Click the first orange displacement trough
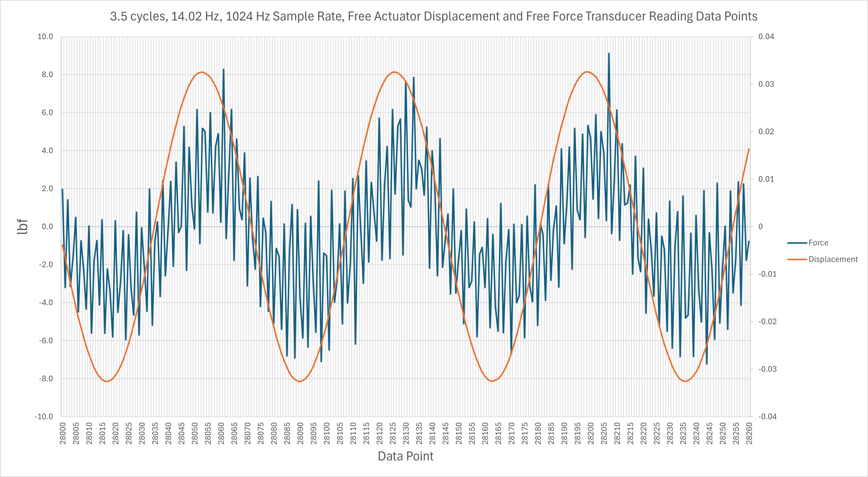868x477 pixels. pos(107,381)
